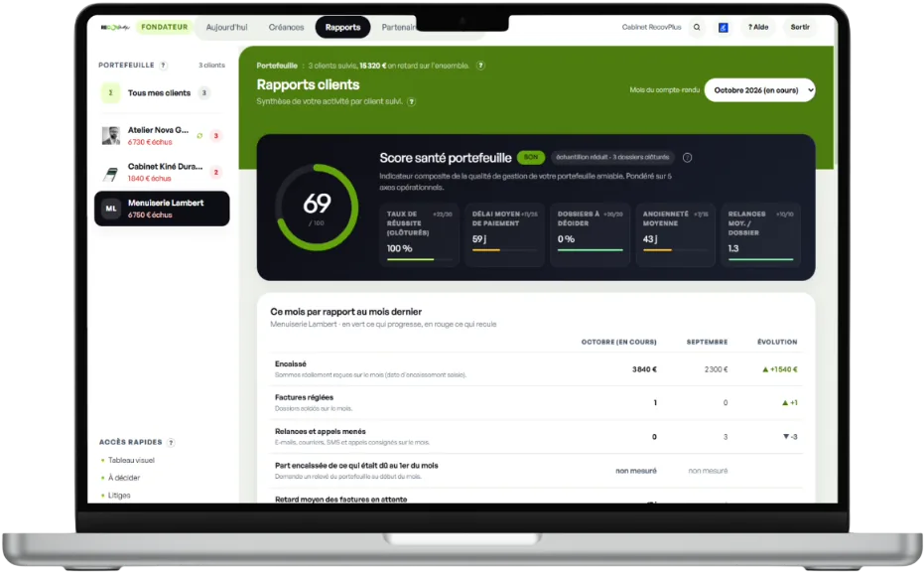Click 'Part encaissée de ce qui était dû' row
The image size is (924, 573).
coord(538,471)
